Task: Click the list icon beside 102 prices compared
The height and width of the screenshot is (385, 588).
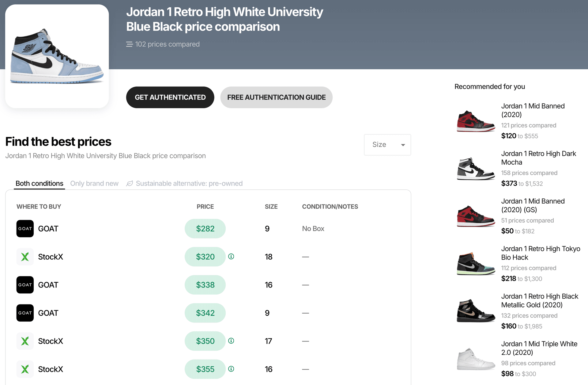Action: 130,44
